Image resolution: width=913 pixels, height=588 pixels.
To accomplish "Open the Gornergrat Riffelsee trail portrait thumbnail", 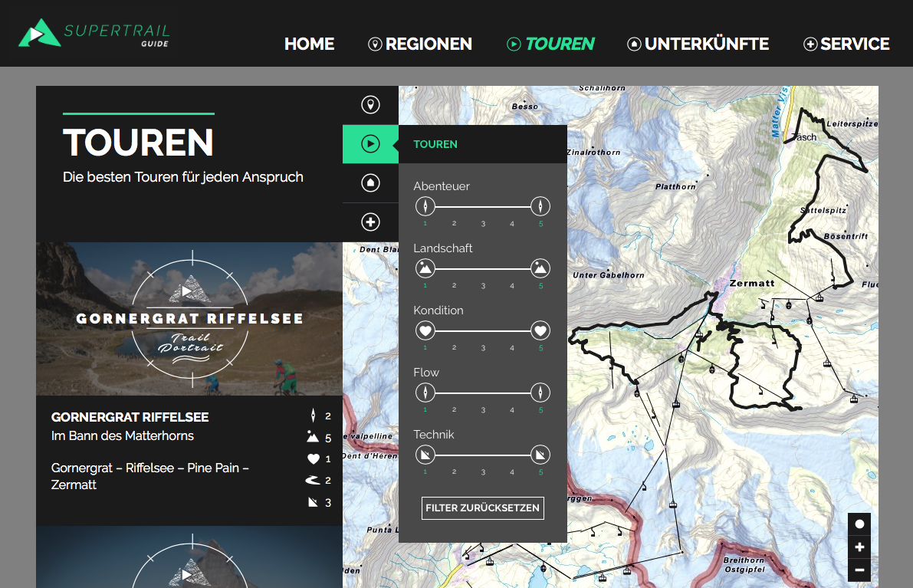I will click(189, 319).
